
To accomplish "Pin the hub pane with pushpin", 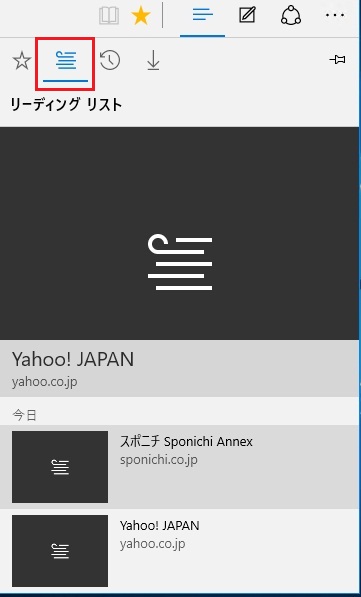I will (337, 60).
